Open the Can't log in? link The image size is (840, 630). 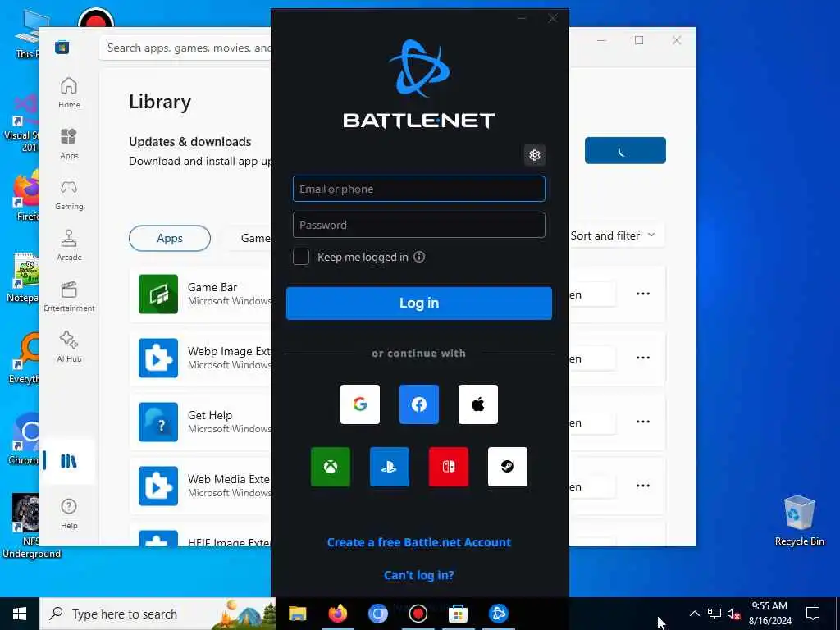[x=419, y=575]
